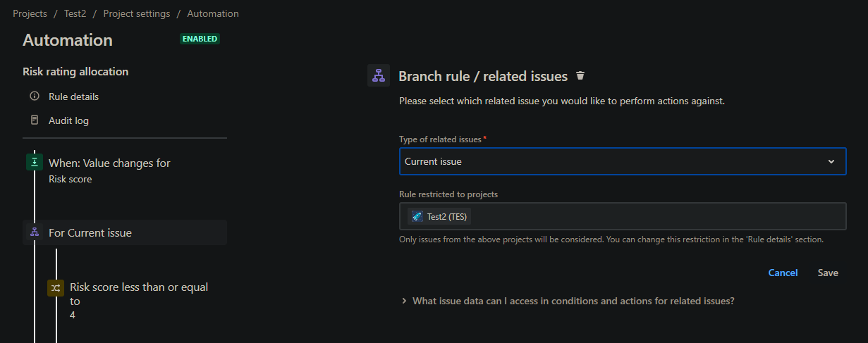This screenshot has width=868, height=343.
Task: Open Project settings breadcrumb link
Action: (x=137, y=13)
